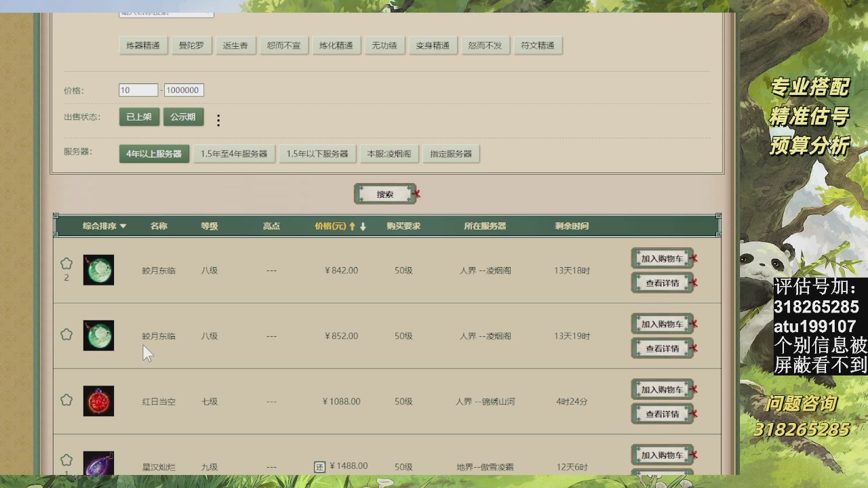This screenshot has width=868, height=488.
Task: Expand more sale status options via ellipsis
Action: pyautogui.click(x=218, y=119)
